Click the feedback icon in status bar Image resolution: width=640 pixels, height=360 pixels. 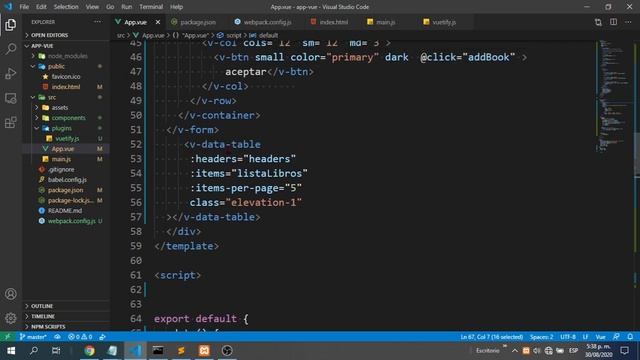[616, 337]
